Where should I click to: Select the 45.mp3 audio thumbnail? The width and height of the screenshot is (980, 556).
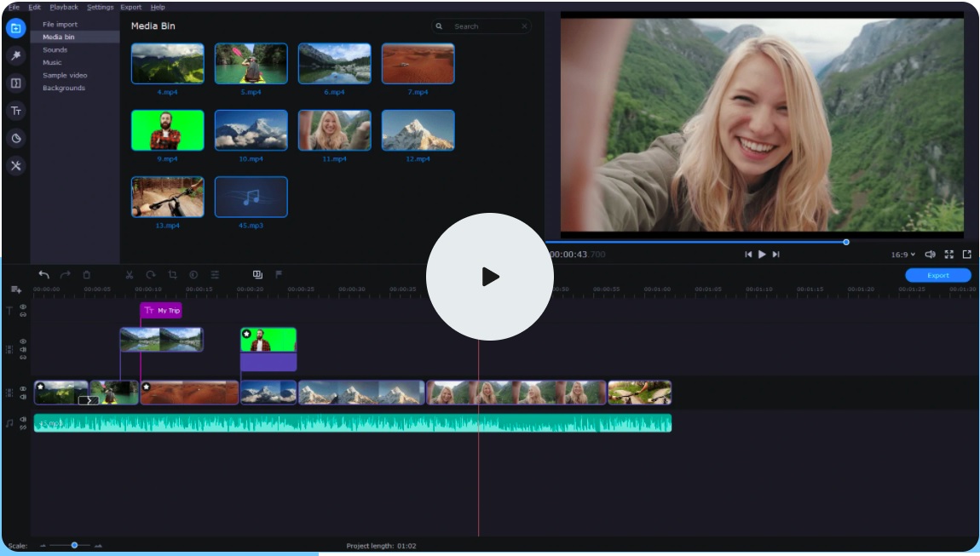[x=251, y=197]
